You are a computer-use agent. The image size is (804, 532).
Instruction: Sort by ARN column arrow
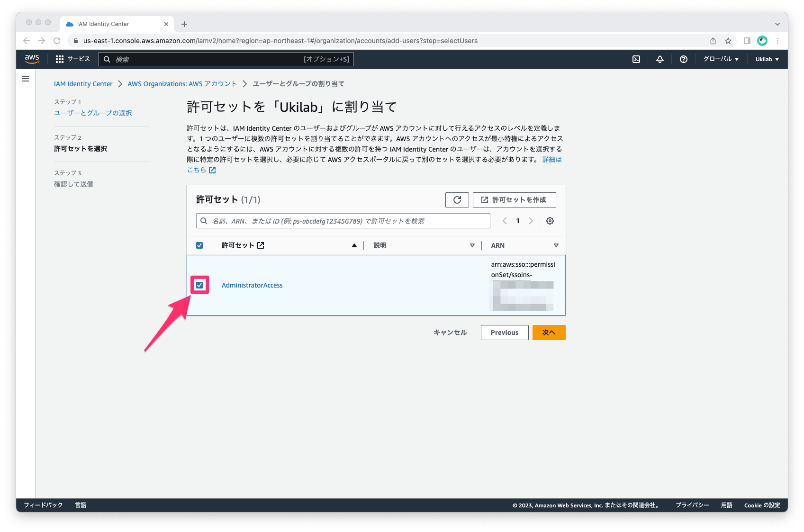(556, 245)
